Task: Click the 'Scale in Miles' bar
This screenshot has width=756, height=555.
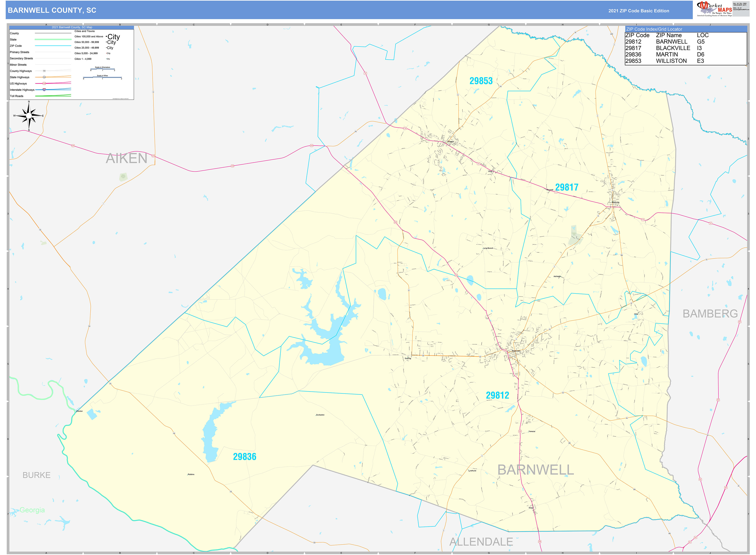Action: [102, 78]
